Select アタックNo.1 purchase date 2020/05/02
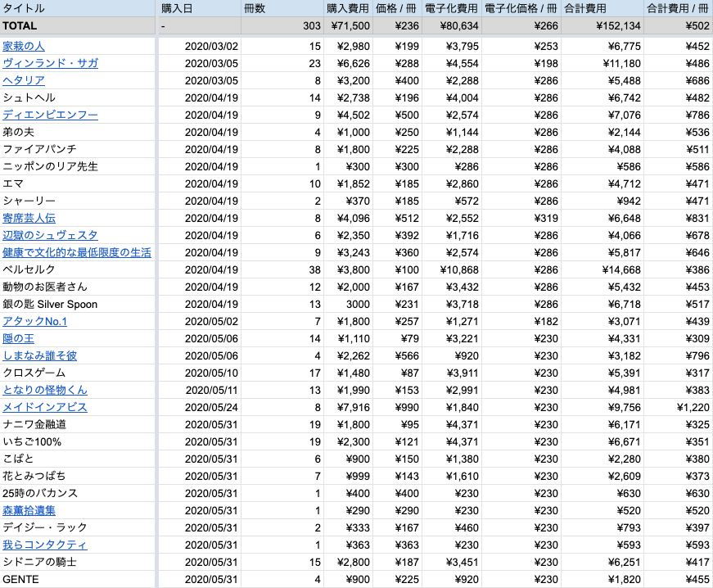This screenshot has width=713, height=588. [200, 322]
